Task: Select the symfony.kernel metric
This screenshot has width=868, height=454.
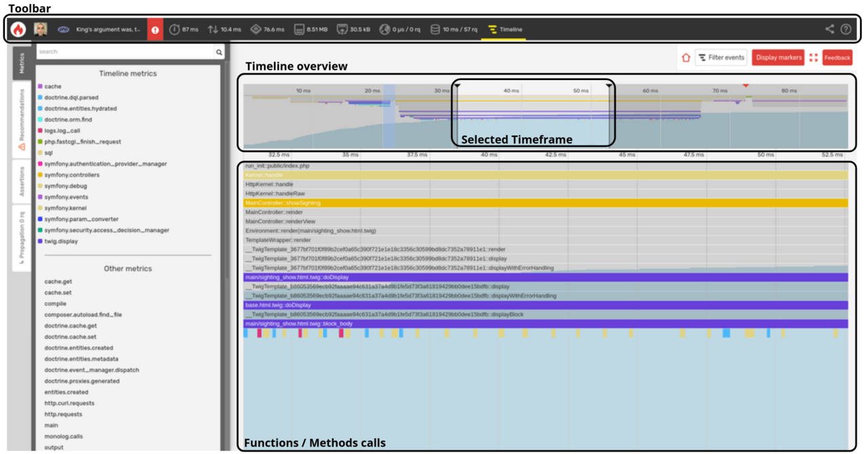Action: tap(65, 208)
